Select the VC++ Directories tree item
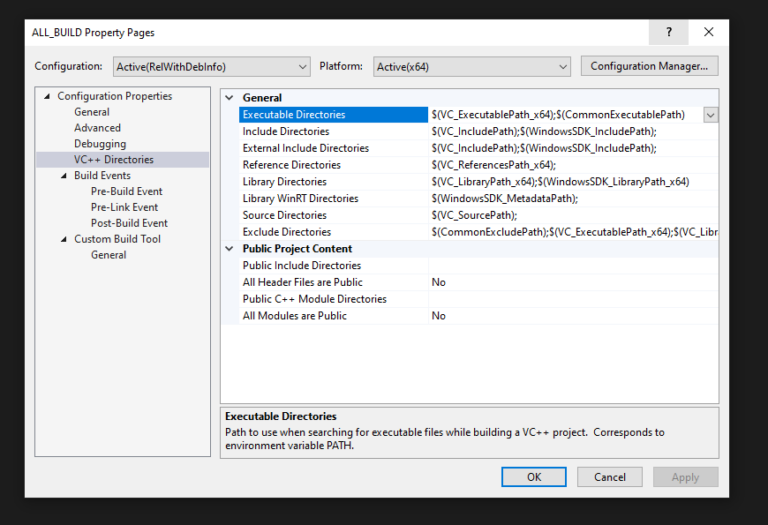The height and width of the screenshot is (525, 768). tap(114, 160)
